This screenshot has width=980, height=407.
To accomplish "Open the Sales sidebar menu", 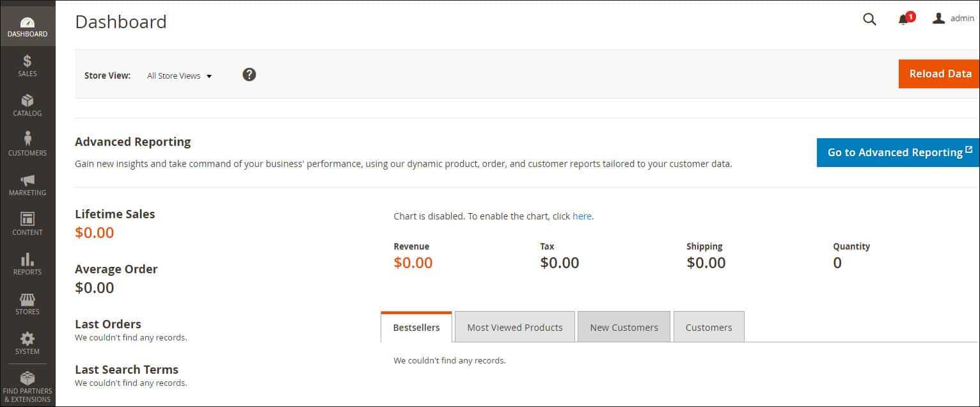I will [28, 66].
